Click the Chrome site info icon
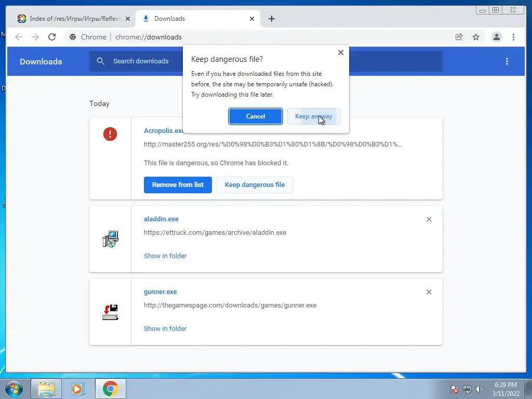532x399 pixels. click(x=73, y=37)
